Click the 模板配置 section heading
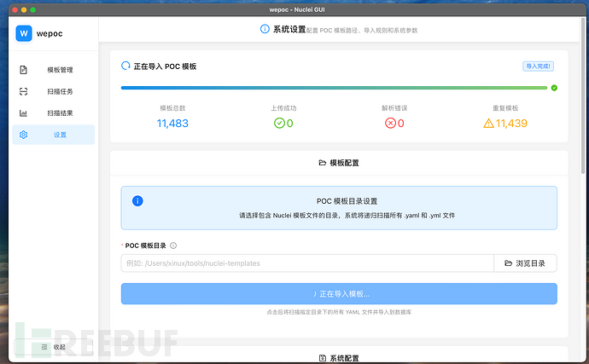Image resolution: width=589 pixels, height=364 pixels. [x=344, y=163]
